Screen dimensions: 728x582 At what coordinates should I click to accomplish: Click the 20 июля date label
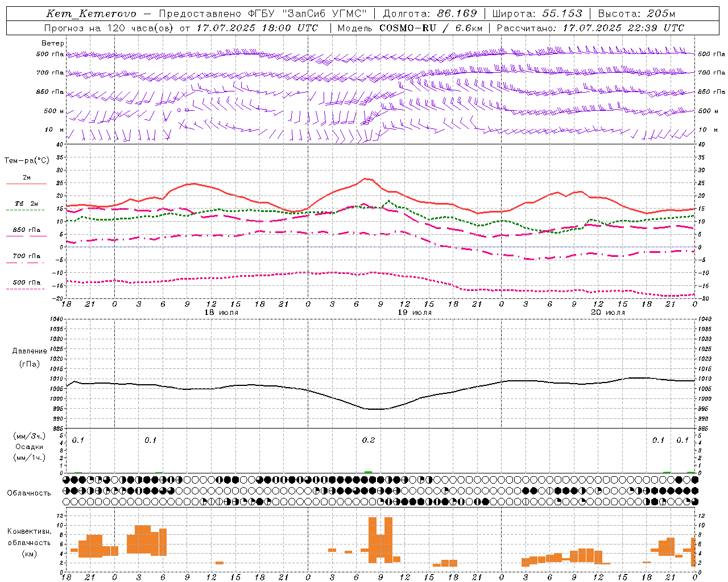point(608,313)
